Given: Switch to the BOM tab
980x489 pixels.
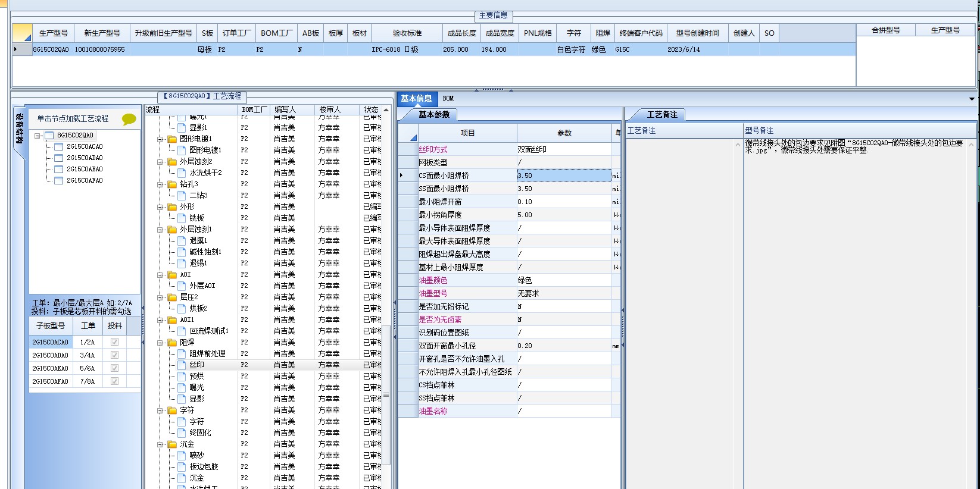Looking at the screenshot, I should tap(448, 99).
